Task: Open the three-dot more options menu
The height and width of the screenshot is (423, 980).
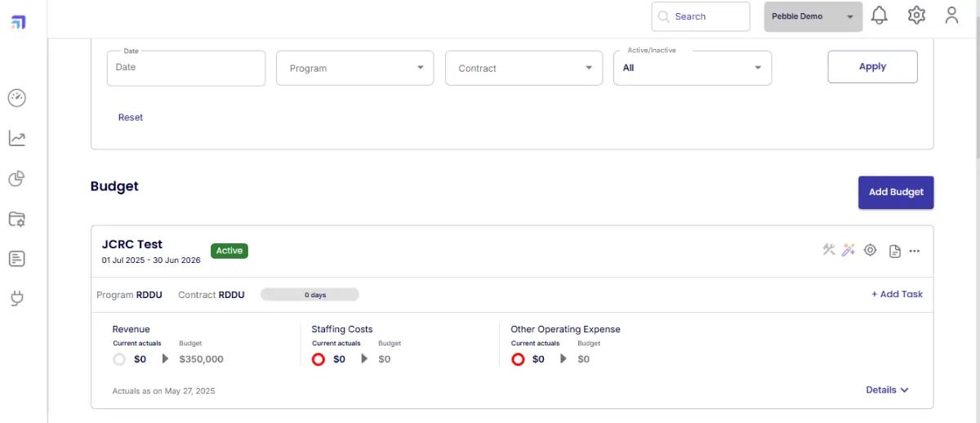Action: click(915, 251)
